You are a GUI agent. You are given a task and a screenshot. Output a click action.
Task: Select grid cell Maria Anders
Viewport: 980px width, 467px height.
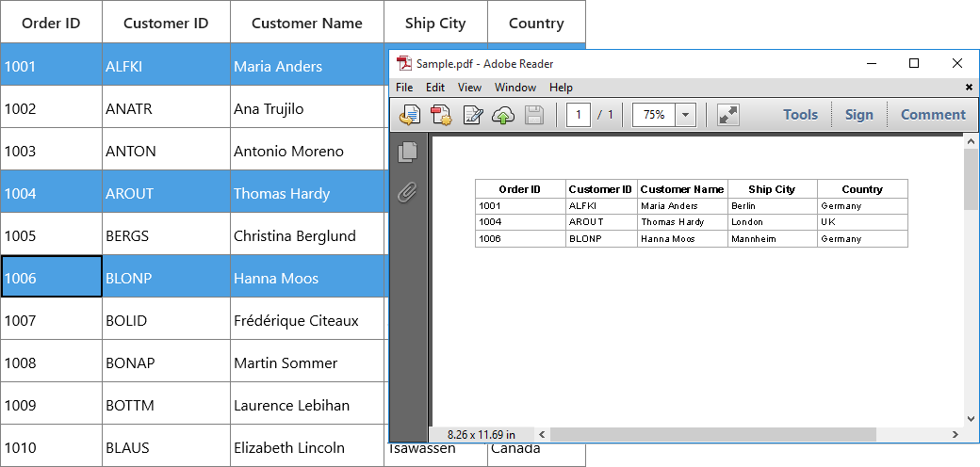click(307, 65)
